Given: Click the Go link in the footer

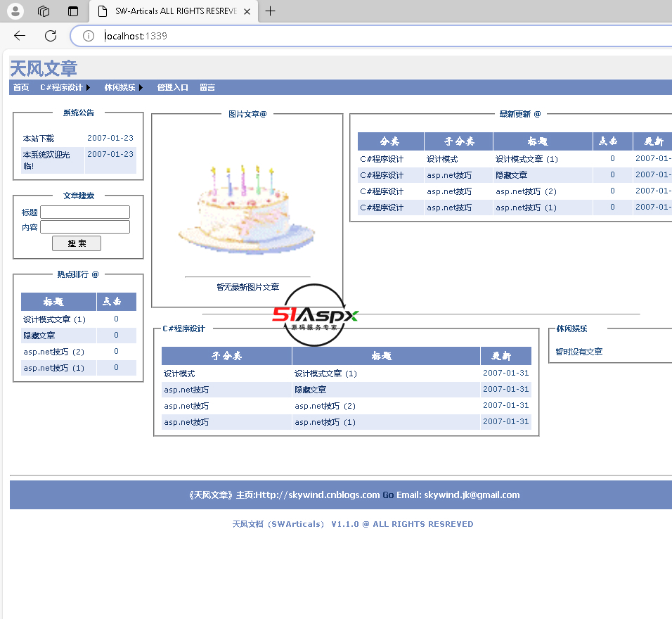Looking at the screenshot, I should tap(388, 495).
